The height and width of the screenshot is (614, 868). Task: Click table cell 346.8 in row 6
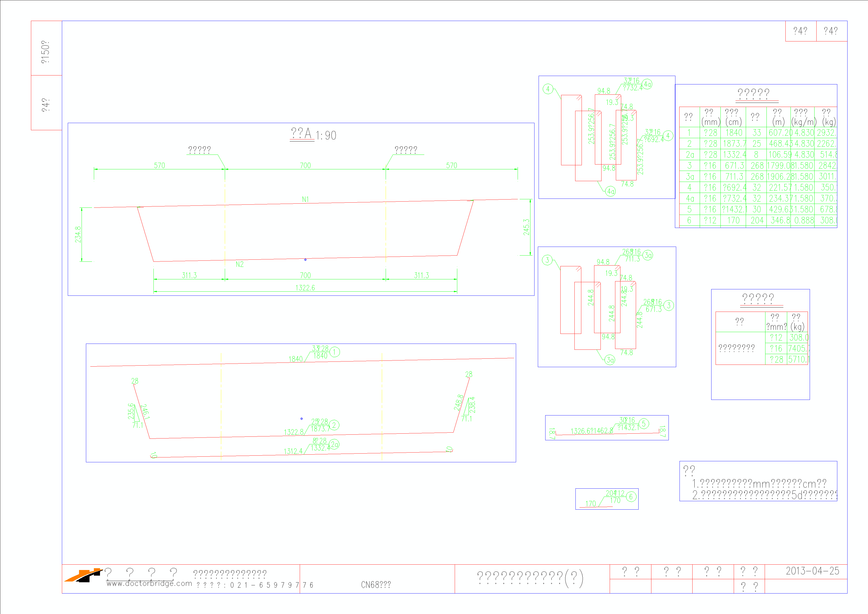(781, 221)
